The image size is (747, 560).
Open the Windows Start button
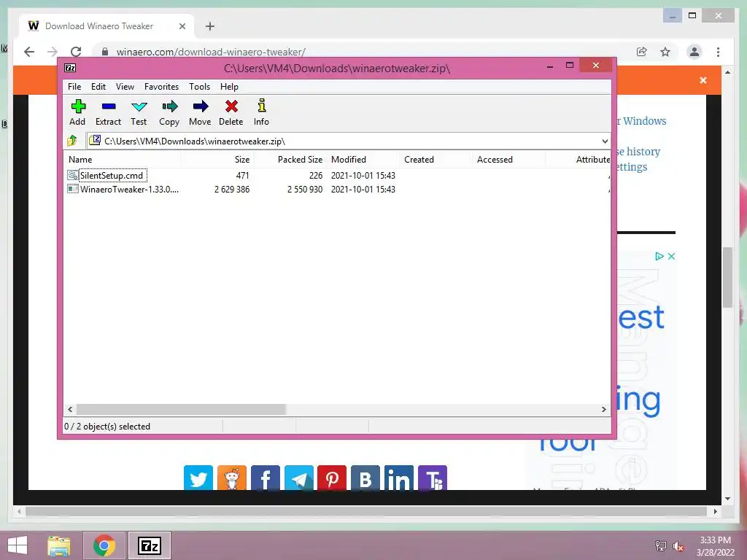tap(18, 545)
